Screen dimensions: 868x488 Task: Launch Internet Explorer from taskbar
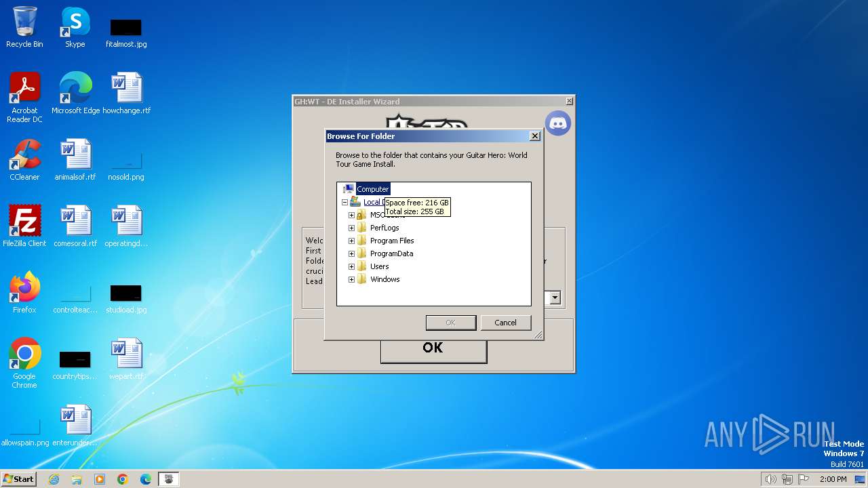[54, 479]
